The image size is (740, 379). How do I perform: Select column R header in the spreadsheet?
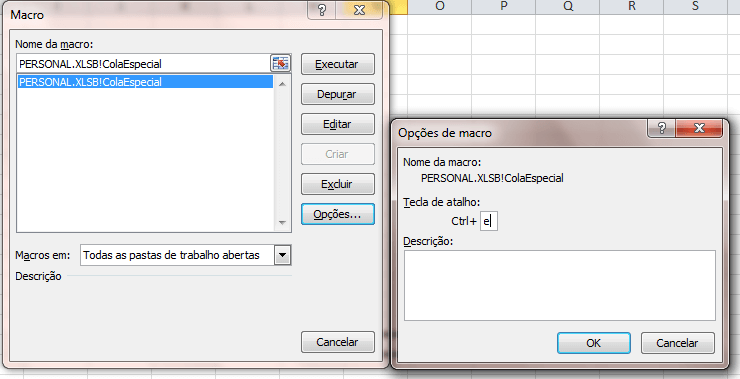(631, 7)
